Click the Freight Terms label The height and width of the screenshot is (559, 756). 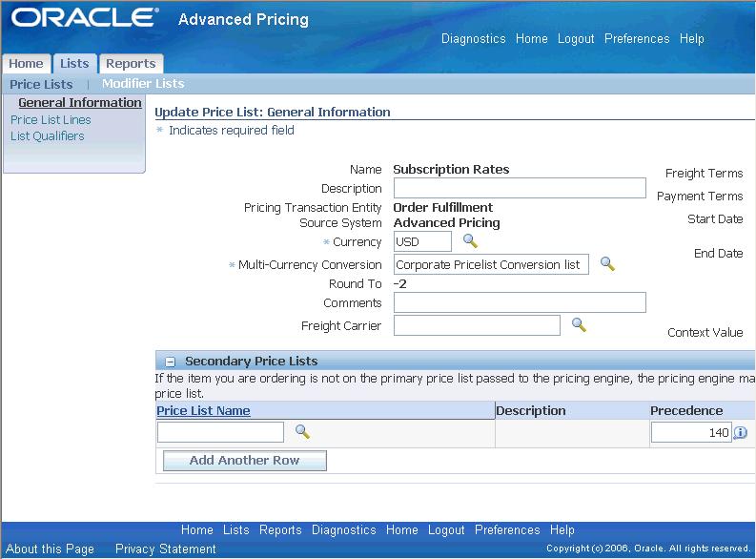pyautogui.click(x=704, y=174)
